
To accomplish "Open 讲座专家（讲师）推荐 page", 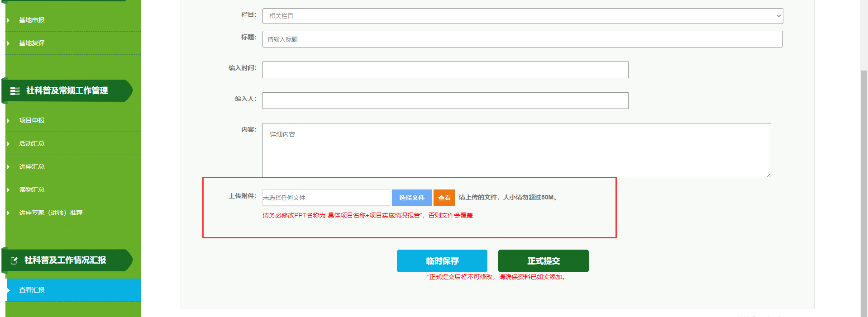I will (x=51, y=213).
